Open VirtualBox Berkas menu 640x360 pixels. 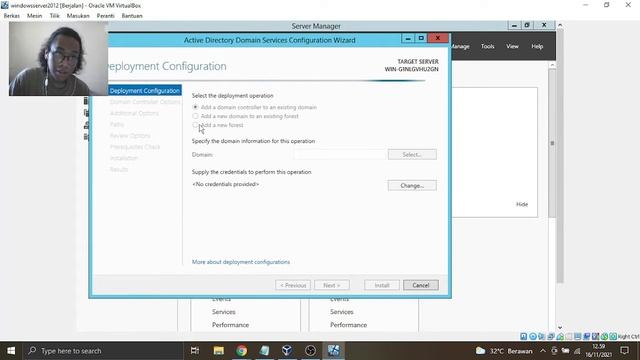click(x=12, y=16)
